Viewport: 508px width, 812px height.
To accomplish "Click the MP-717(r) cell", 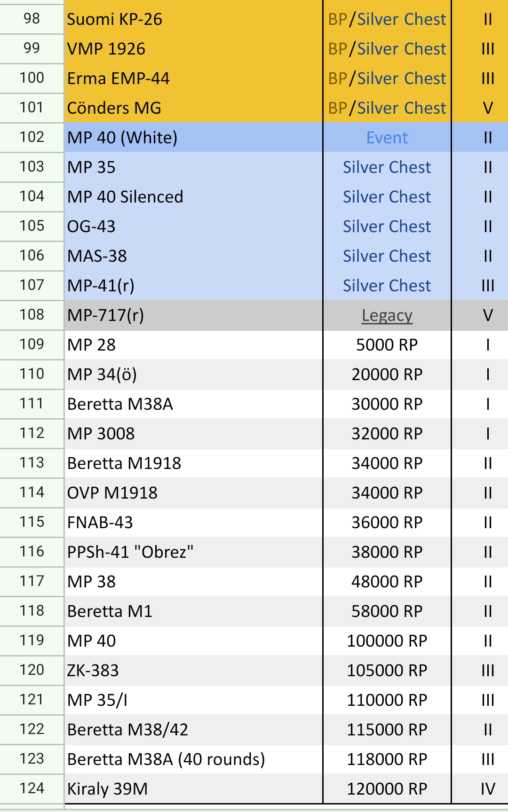I will (x=193, y=315).
